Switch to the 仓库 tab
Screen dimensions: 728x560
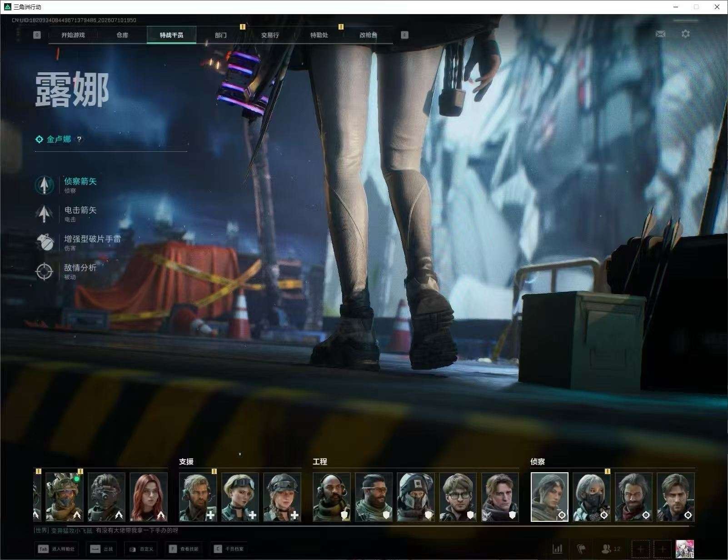(122, 35)
